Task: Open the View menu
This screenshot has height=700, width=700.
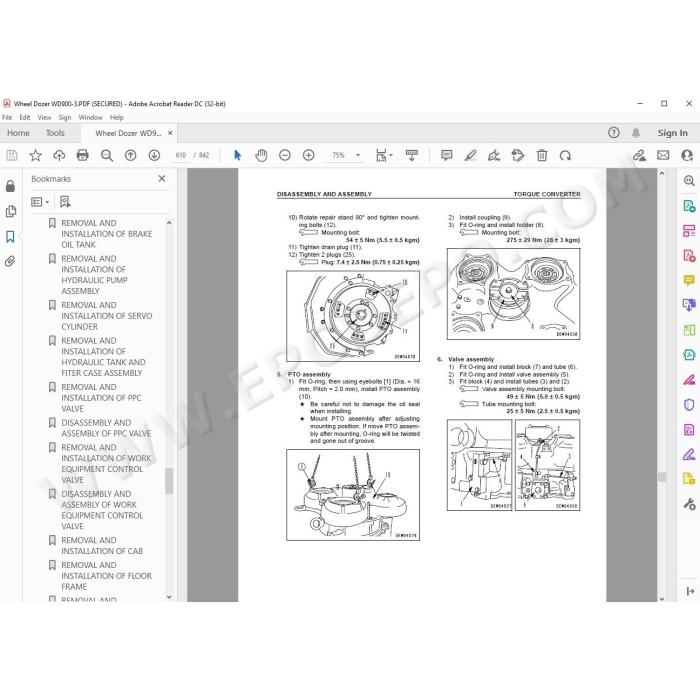Action: 44,117
